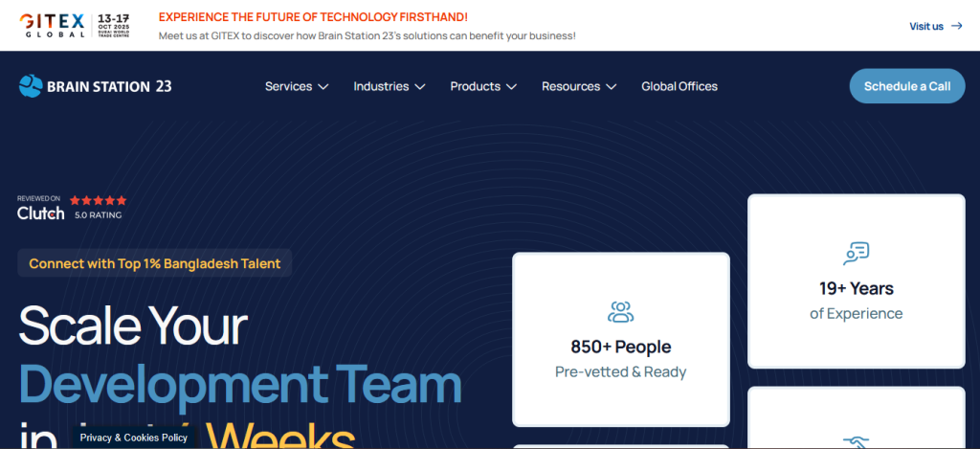
Task: Open the Services menu
Action: [297, 86]
